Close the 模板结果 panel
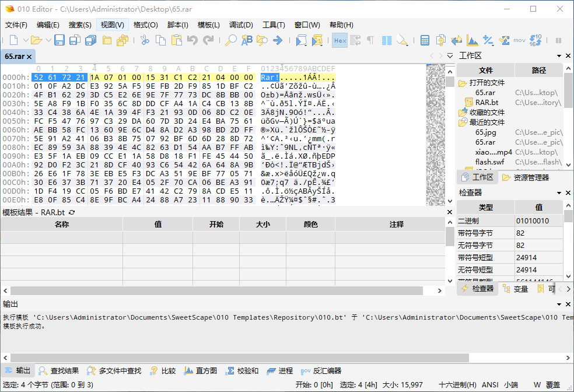This screenshot has width=574, height=392. (450, 212)
